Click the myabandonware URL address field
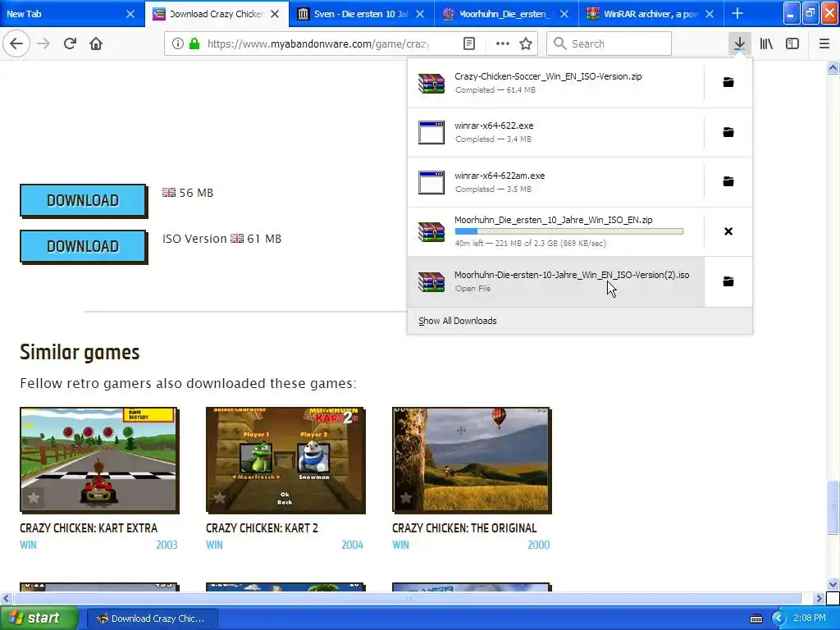This screenshot has height=630, width=840. pos(319,43)
